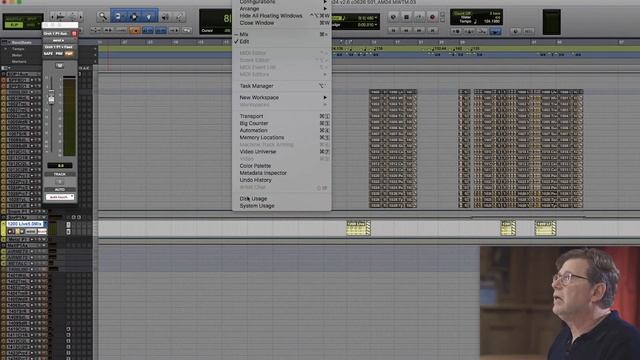Choose Color Palette in Window menu
This screenshot has width=640, height=360.
[255, 166]
